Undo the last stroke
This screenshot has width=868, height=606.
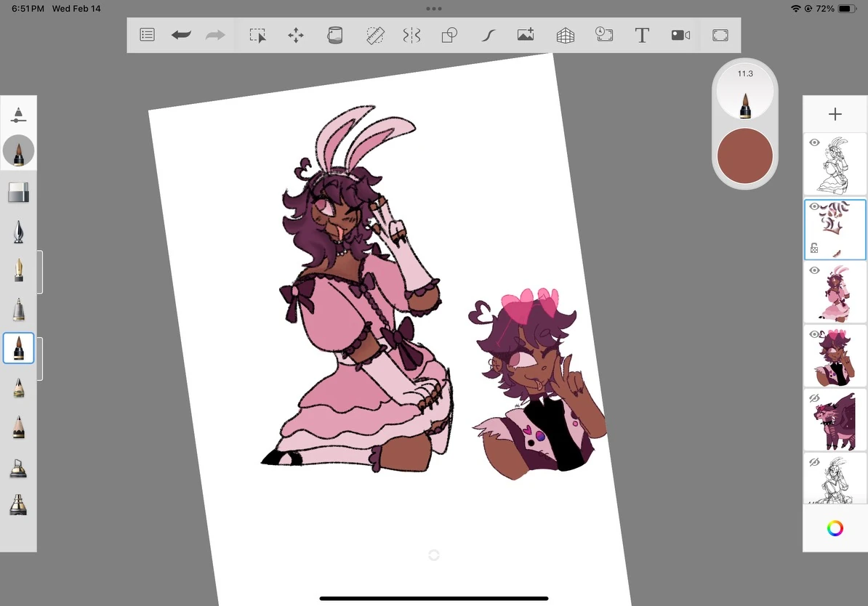[x=181, y=34]
